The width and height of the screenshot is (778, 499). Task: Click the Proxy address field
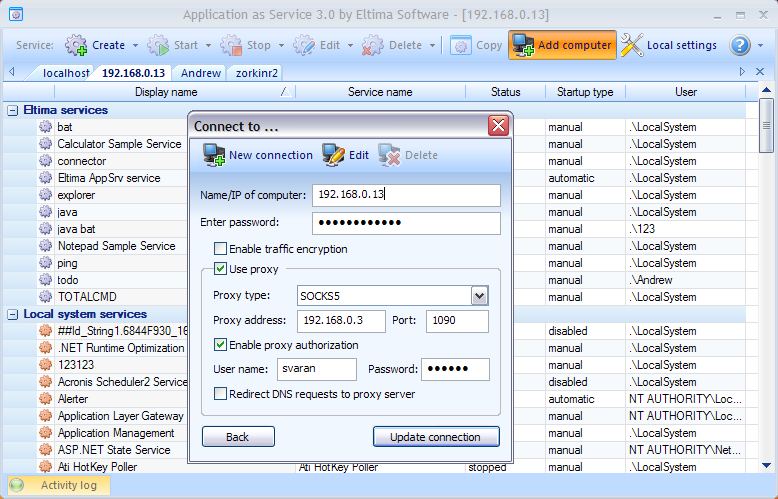click(x=341, y=321)
